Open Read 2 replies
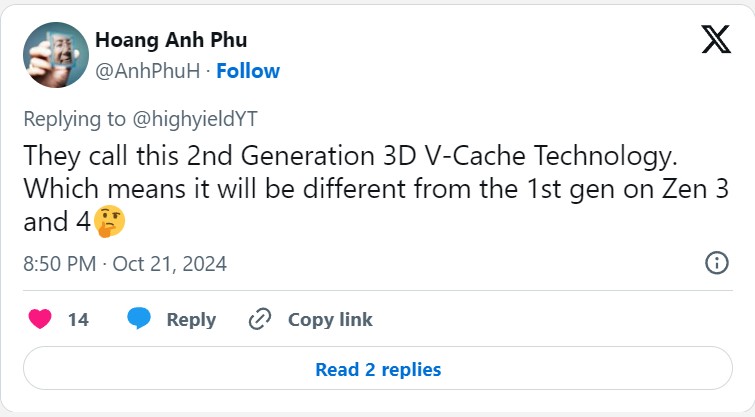Screen dimensions: 755x417 tap(378, 368)
